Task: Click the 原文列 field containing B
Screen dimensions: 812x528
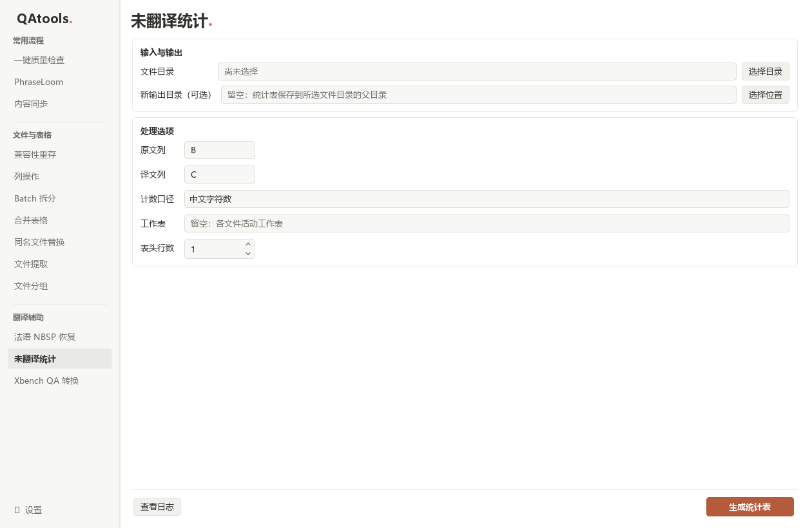Action: [x=220, y=150]
